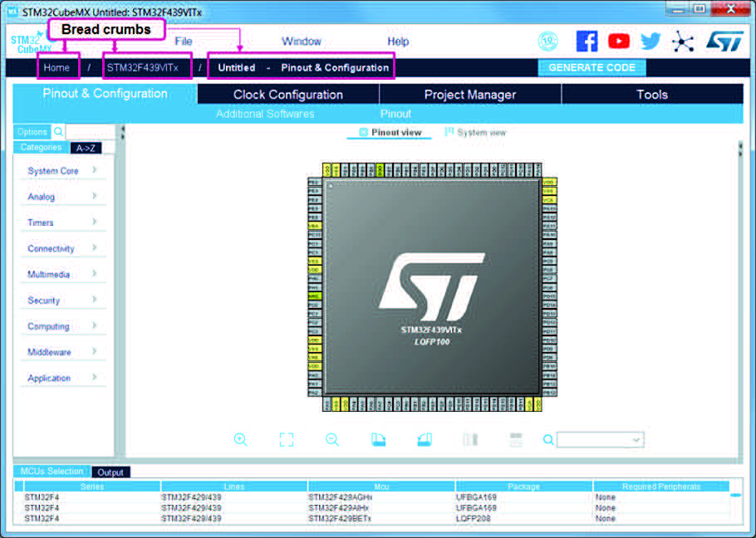Click the Lines column header

click(234, 487)
